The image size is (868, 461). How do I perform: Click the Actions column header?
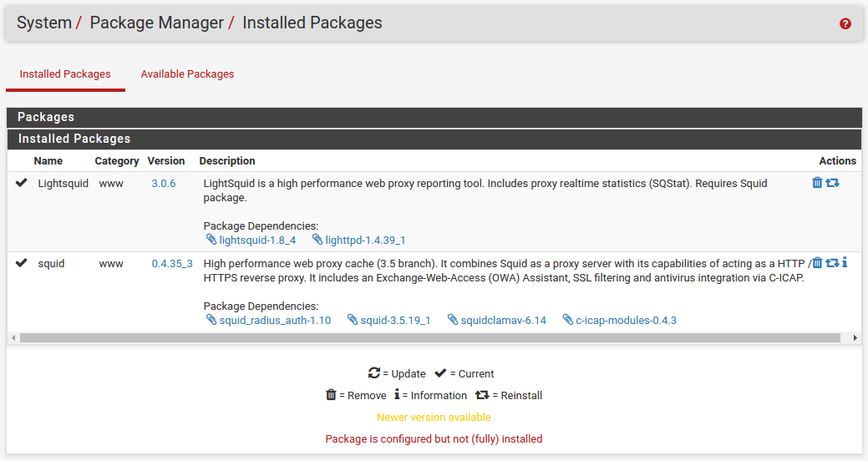[x=838, y=161]
